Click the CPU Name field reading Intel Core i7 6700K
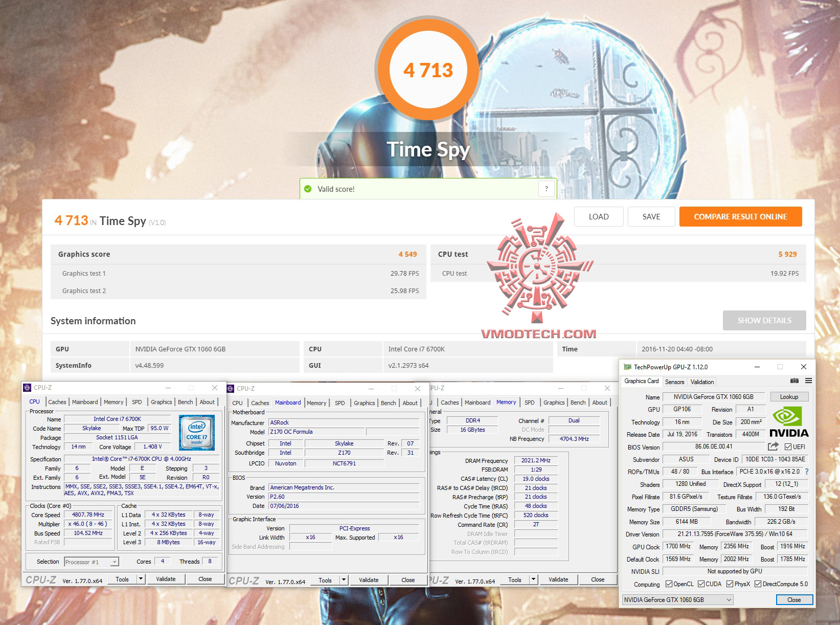The image size is (840, 625). point(117,419)
